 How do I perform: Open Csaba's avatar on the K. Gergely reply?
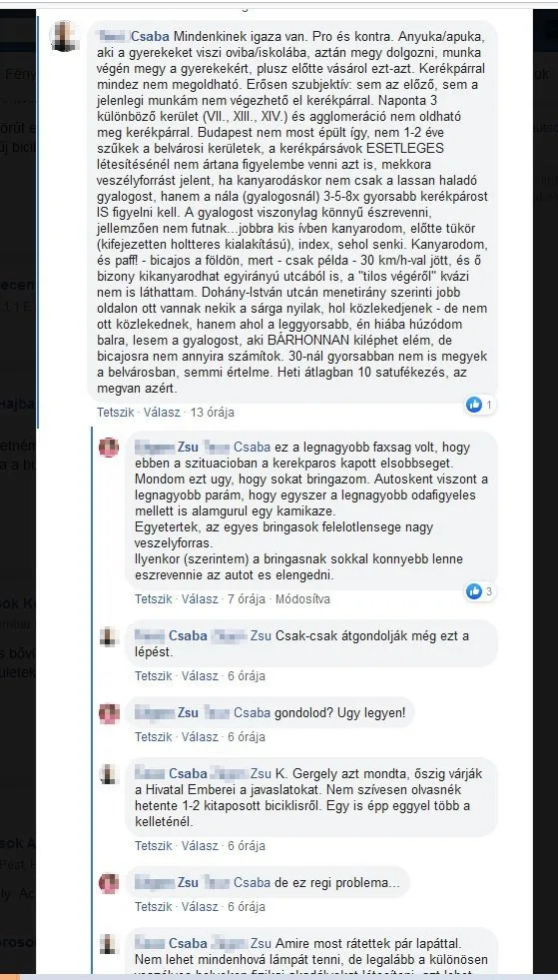(x=109, y=774)
